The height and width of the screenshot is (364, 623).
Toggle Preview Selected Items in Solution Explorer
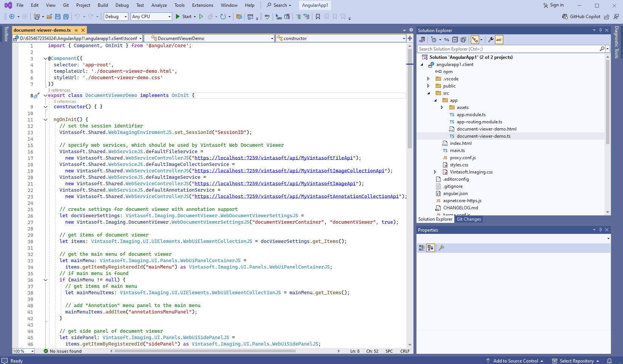point(499,40)
